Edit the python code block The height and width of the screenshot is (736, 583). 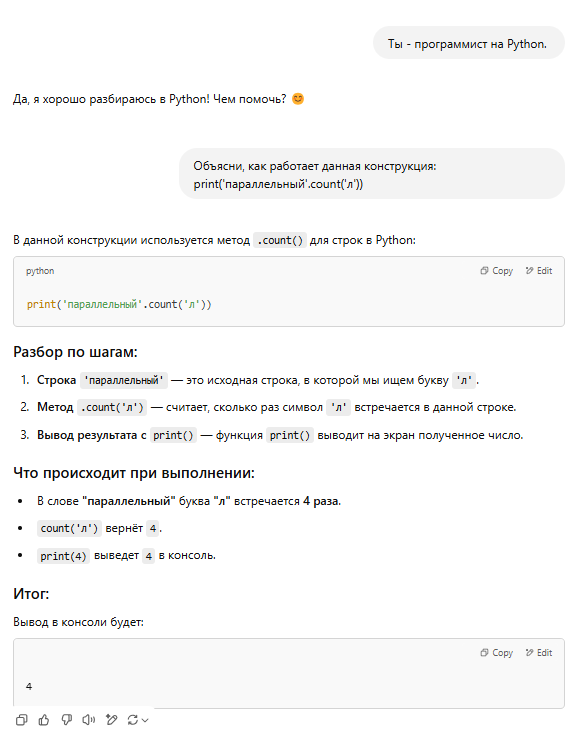539,271
